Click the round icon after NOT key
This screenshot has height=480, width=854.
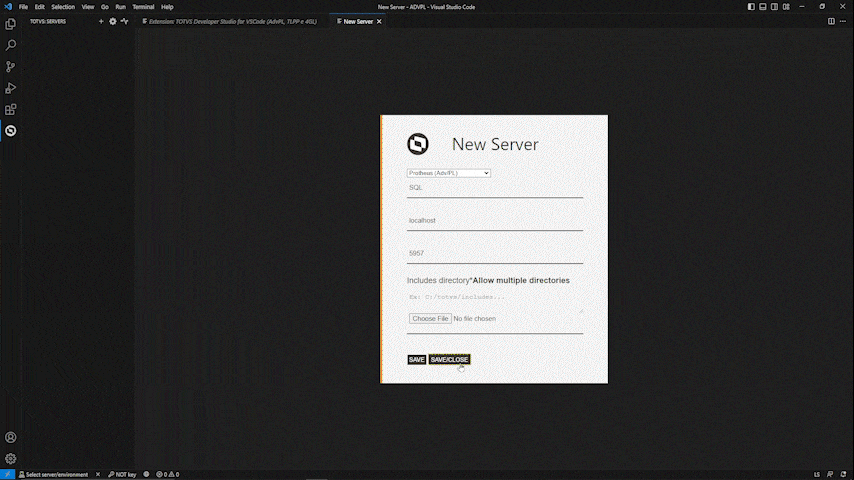pos(146,475)
